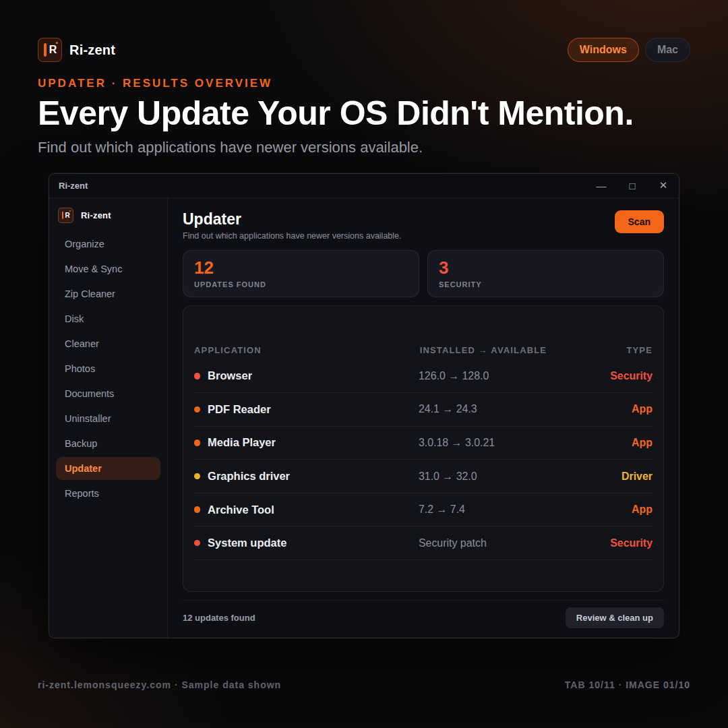This screenshot has width=728, height=728.
Task: Click the Review & clean up button
Action: [614, 618]
